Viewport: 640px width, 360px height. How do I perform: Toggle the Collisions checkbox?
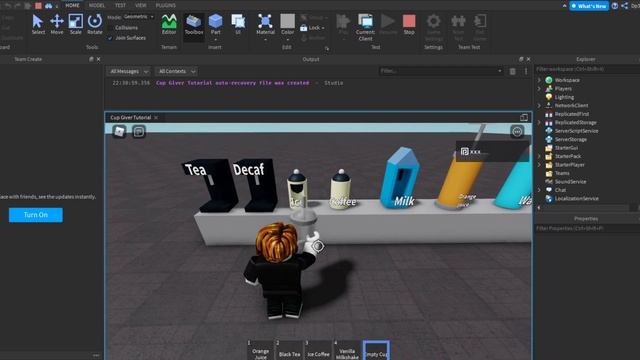click(110, 28)
